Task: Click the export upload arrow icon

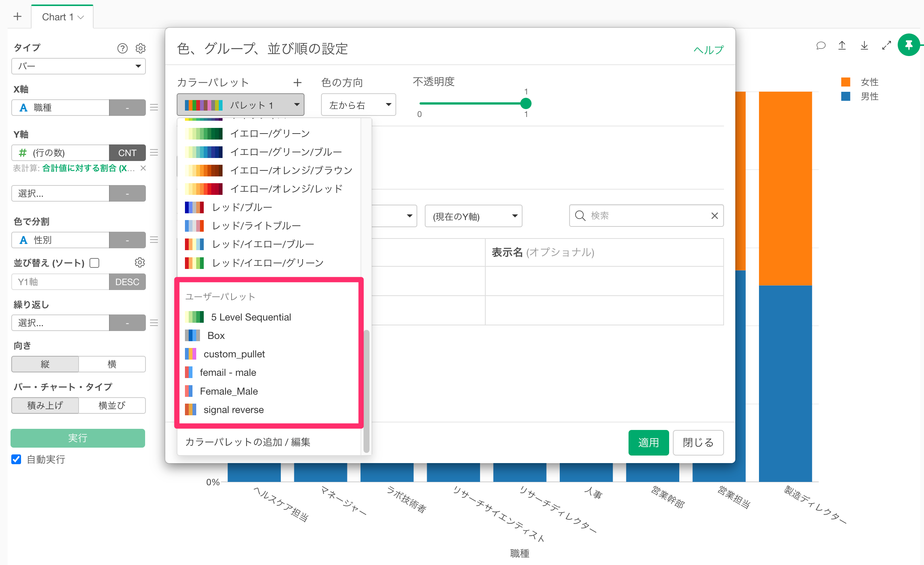Action: point(842,46)
